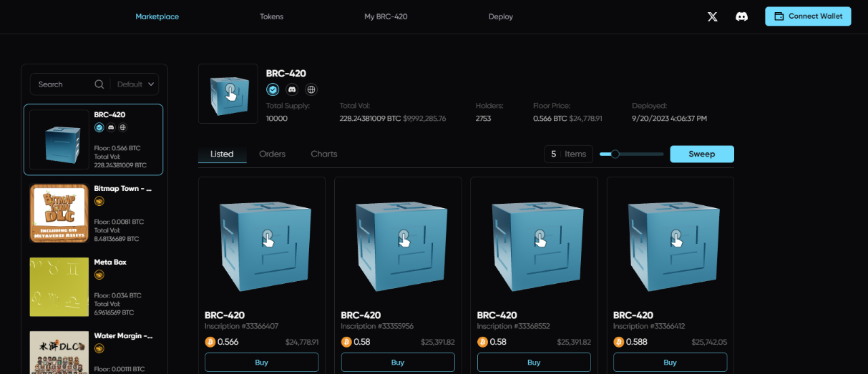Open the Discord icon in top header
The image size is (868, 374).
pos(741,16)
